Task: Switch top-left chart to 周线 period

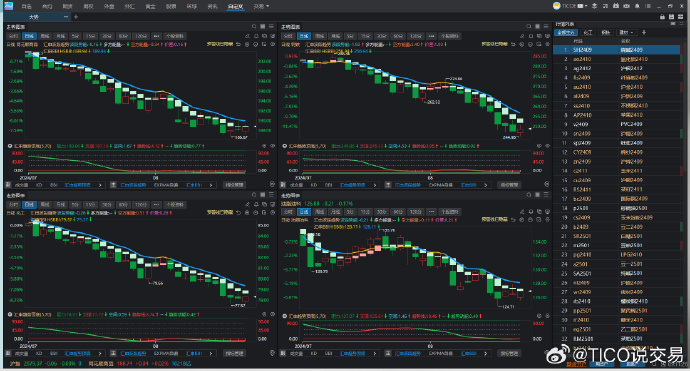Action: [45, 36]
